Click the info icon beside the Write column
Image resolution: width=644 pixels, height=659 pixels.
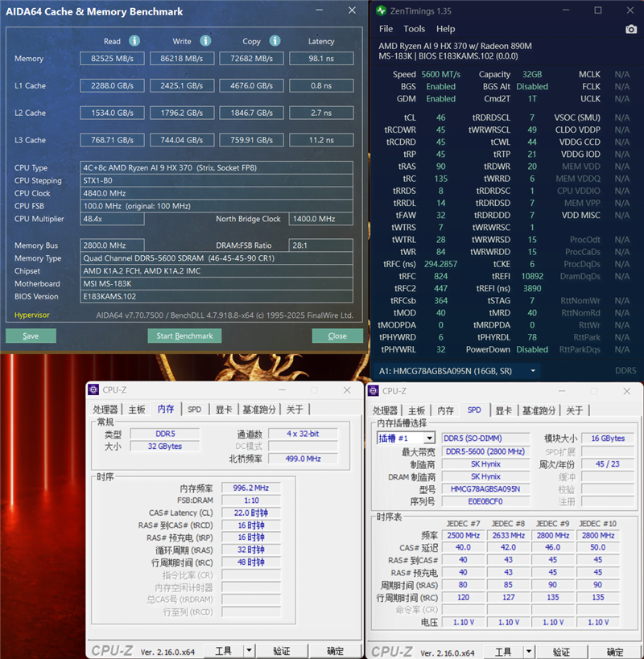[205, 41]
